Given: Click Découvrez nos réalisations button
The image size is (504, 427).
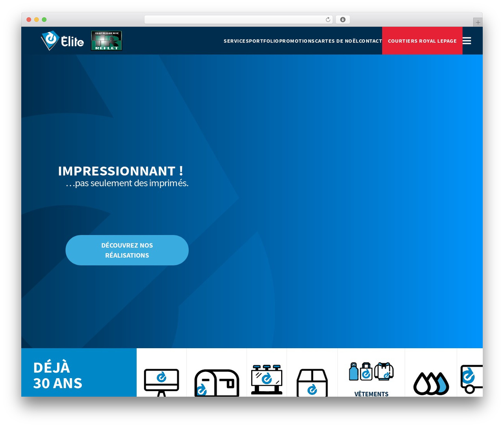Looking at the screenshot, I should [127, 250].
